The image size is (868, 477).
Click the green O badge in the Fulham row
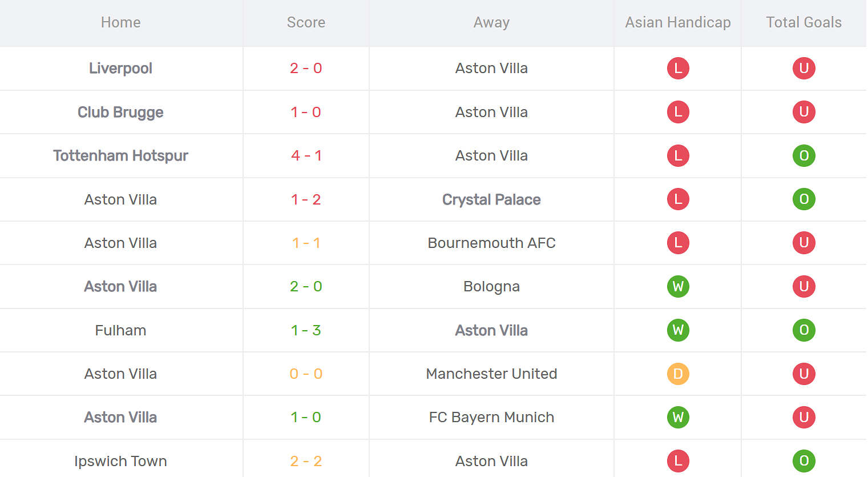804,330
